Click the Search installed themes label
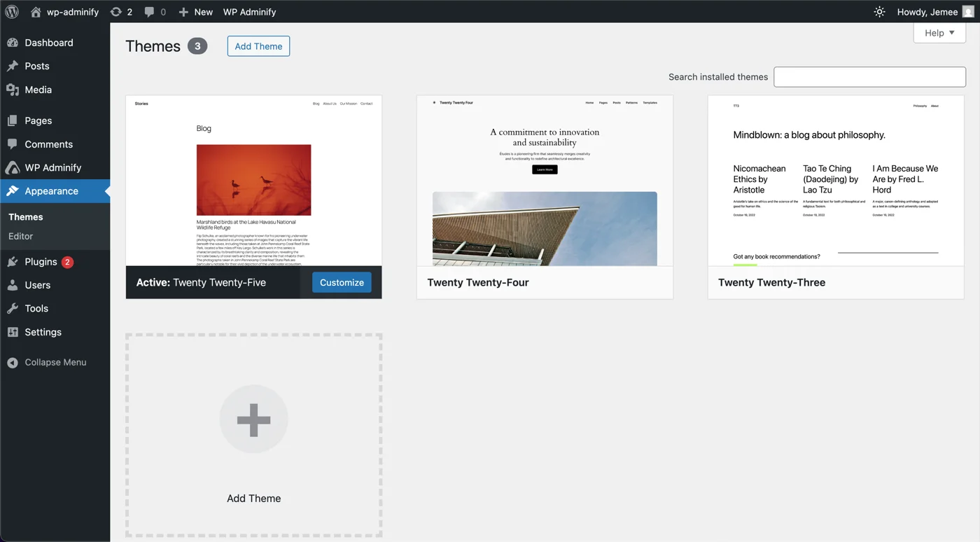The width and height of the screenshot is (980, 542). [x=718, y=77]
